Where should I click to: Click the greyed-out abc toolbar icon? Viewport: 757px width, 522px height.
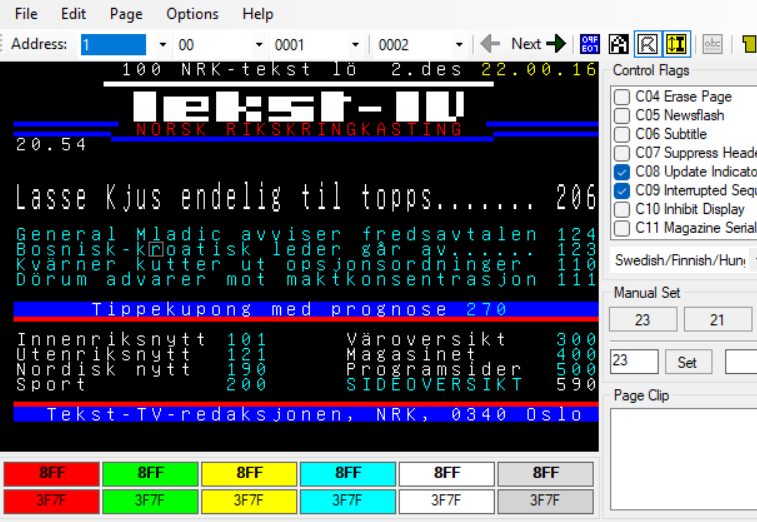click(713, 44)
